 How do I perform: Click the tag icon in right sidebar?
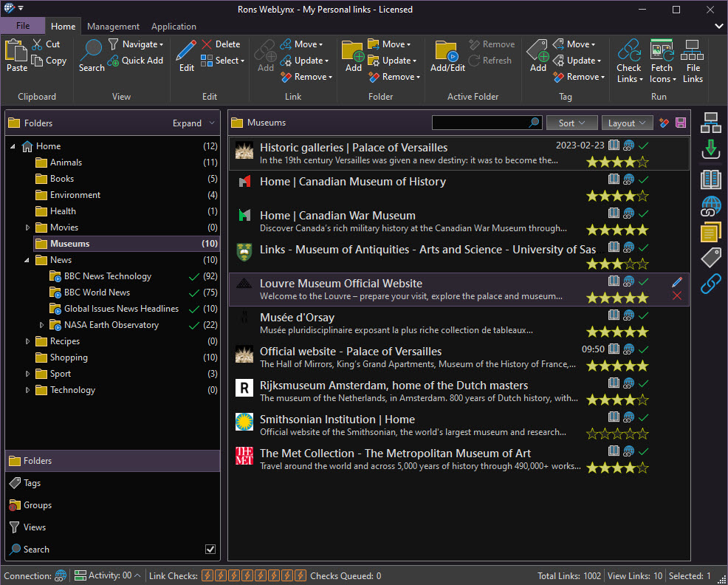[710, 258]
